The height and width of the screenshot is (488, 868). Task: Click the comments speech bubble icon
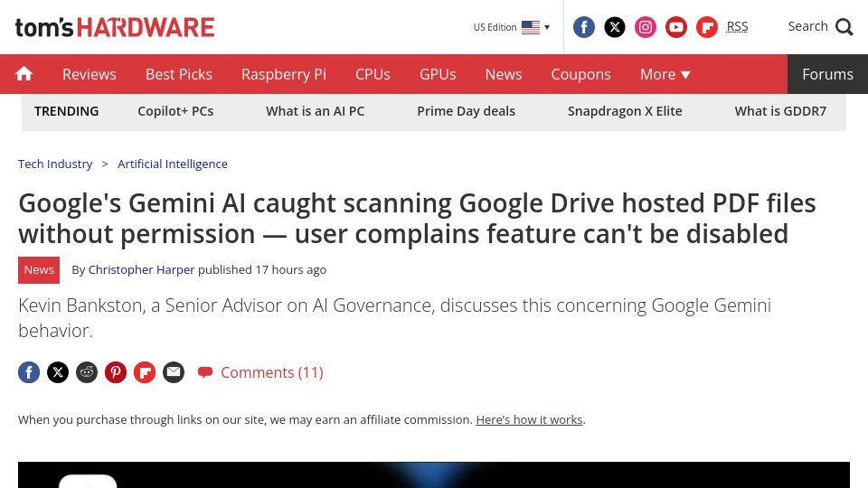[x=205, y=372]
